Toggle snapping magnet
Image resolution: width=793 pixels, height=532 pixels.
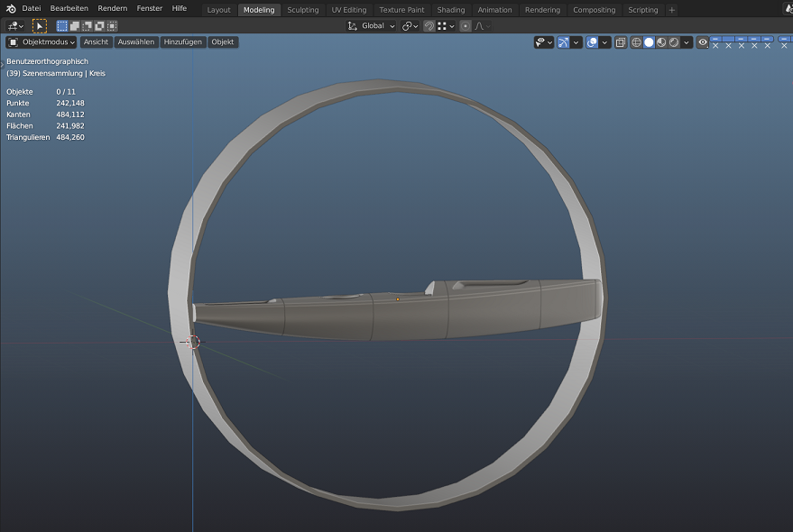pyautogui.click(x=429, y=26)
